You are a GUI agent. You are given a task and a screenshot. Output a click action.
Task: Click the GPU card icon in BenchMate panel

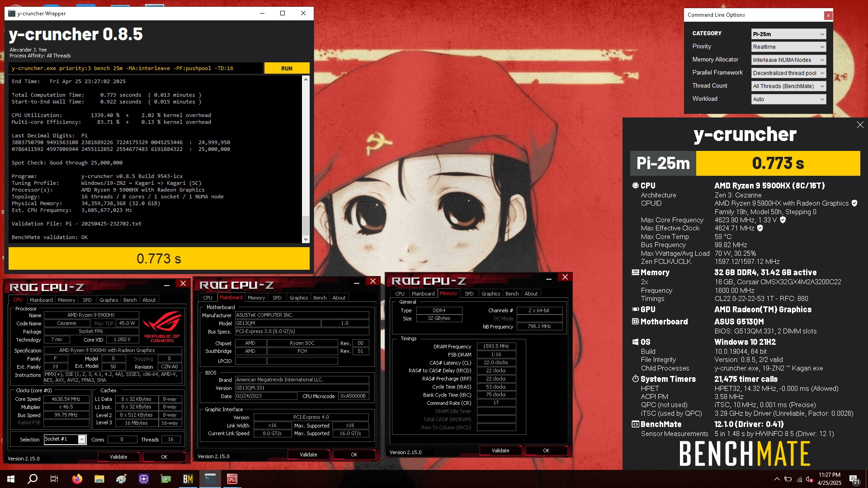(635, 310)
